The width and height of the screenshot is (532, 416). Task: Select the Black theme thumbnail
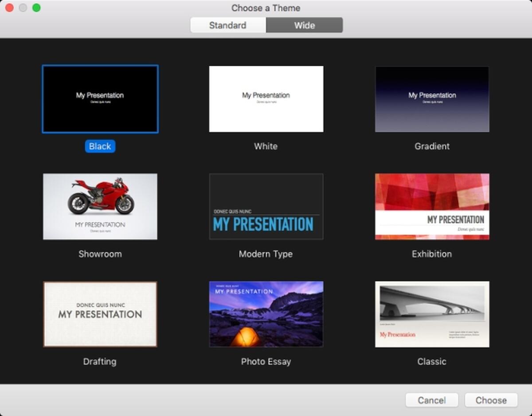[100, 99]
